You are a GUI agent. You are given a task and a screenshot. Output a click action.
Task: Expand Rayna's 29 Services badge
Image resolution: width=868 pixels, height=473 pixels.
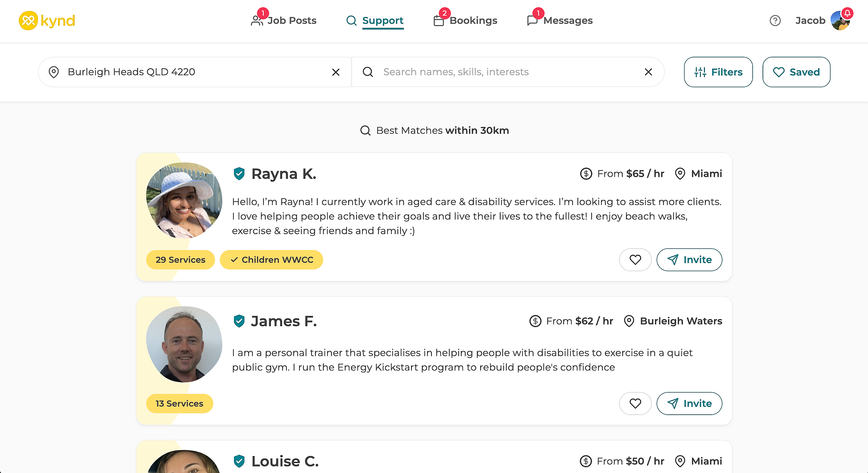(180, 260)
